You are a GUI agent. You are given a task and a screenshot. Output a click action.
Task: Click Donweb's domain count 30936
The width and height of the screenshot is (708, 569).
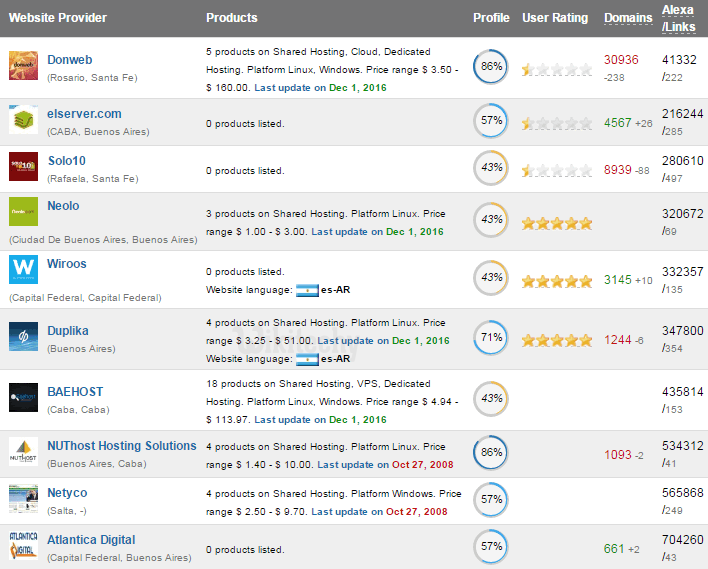click(x=621, y=60)
